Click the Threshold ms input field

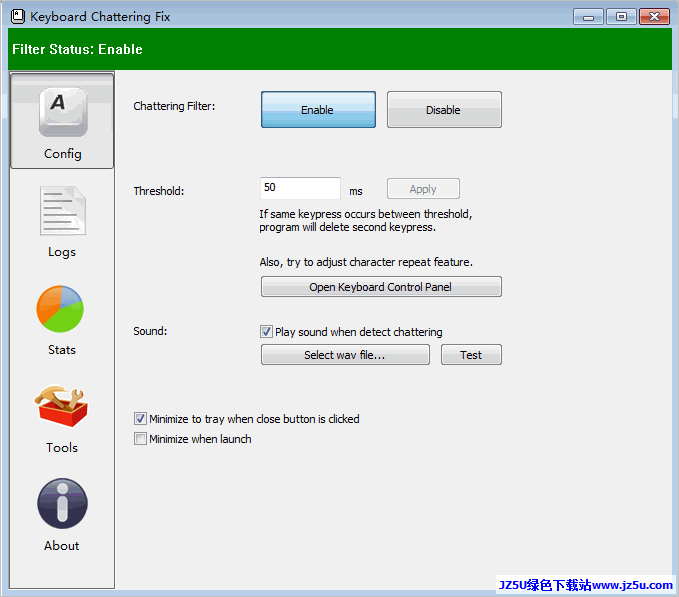click(300, 188)
